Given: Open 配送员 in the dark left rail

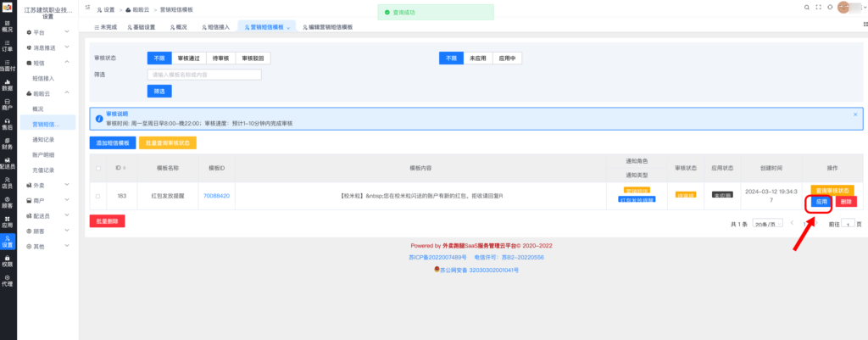Looking at the screenshot, I should coord(7,163).
